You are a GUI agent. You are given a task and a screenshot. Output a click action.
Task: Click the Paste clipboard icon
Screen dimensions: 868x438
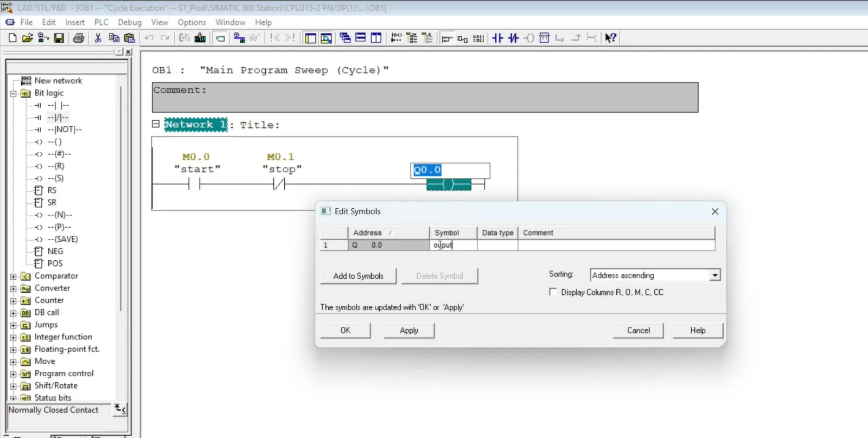[x=129, y=38]
